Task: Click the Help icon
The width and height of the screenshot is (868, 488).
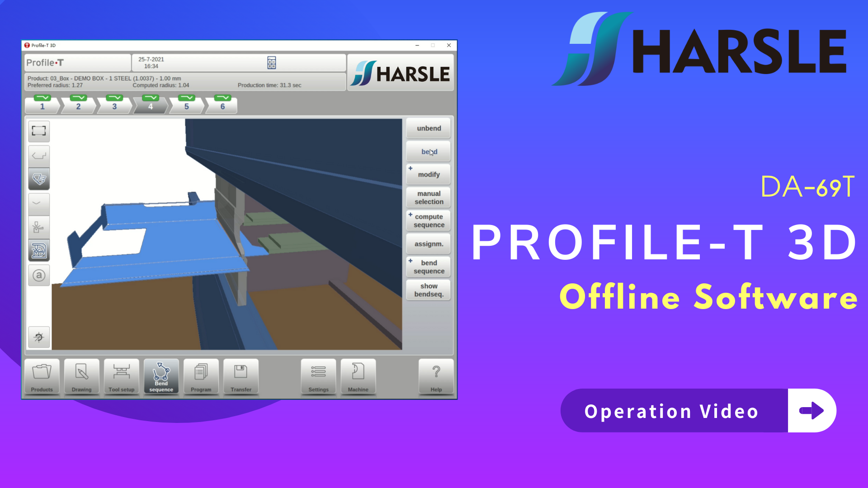Action: (436, 376)
